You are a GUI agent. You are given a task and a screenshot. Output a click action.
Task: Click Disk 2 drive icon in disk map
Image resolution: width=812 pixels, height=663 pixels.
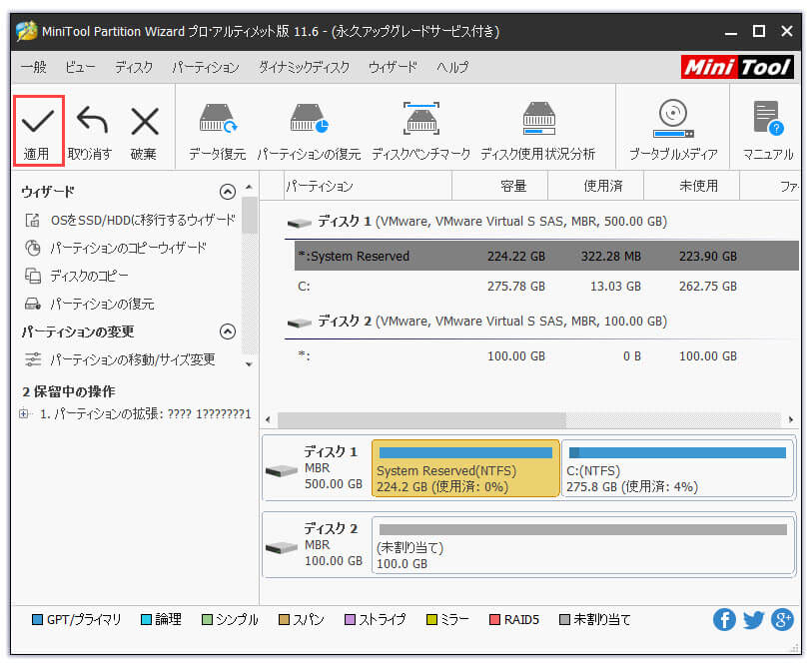pos(282,547)
